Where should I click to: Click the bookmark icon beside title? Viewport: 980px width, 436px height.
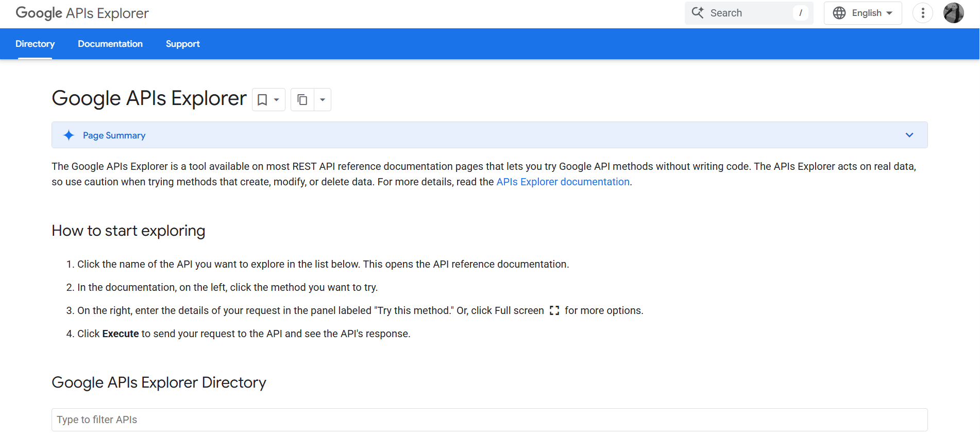coord(262,100)
